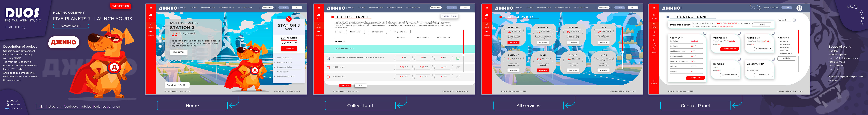Collapse the 200 domains row
Viewport: 868px width, 115px height.
[x=328, y=68]
